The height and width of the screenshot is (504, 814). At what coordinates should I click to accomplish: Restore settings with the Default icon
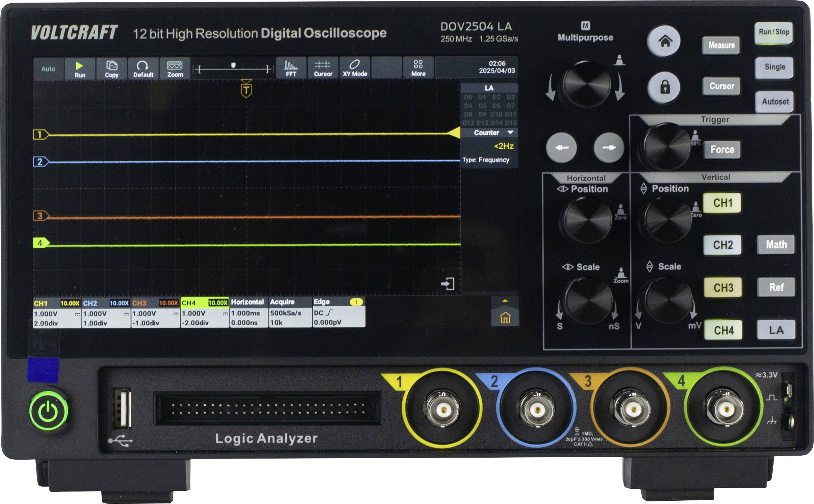tap(143, 69)
